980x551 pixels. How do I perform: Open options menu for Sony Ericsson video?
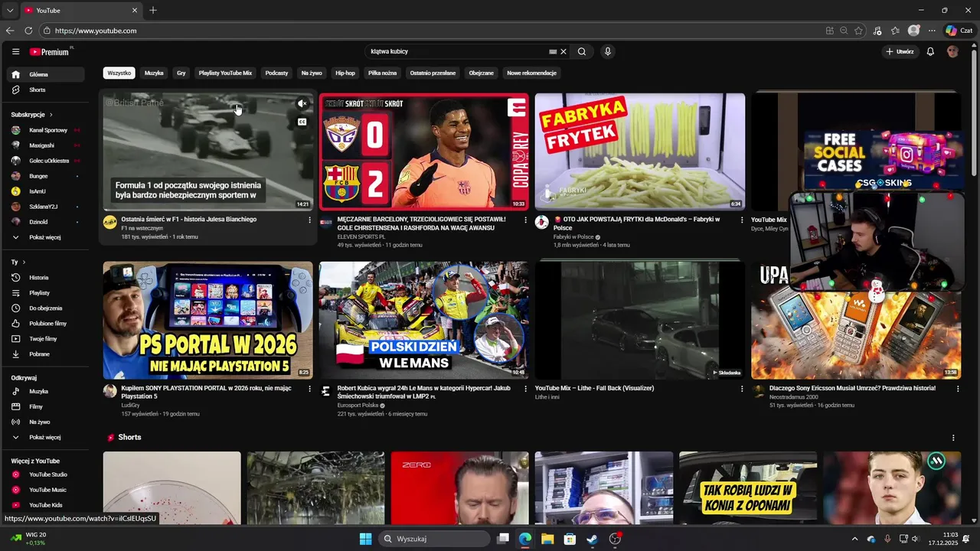point(958,389)
